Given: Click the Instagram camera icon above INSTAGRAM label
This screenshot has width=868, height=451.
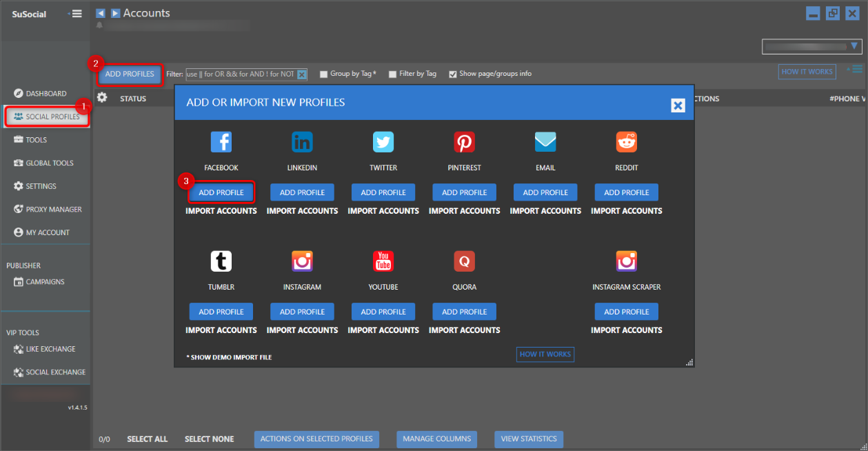Looking at the screenshot, I should [x=302, y=261].
